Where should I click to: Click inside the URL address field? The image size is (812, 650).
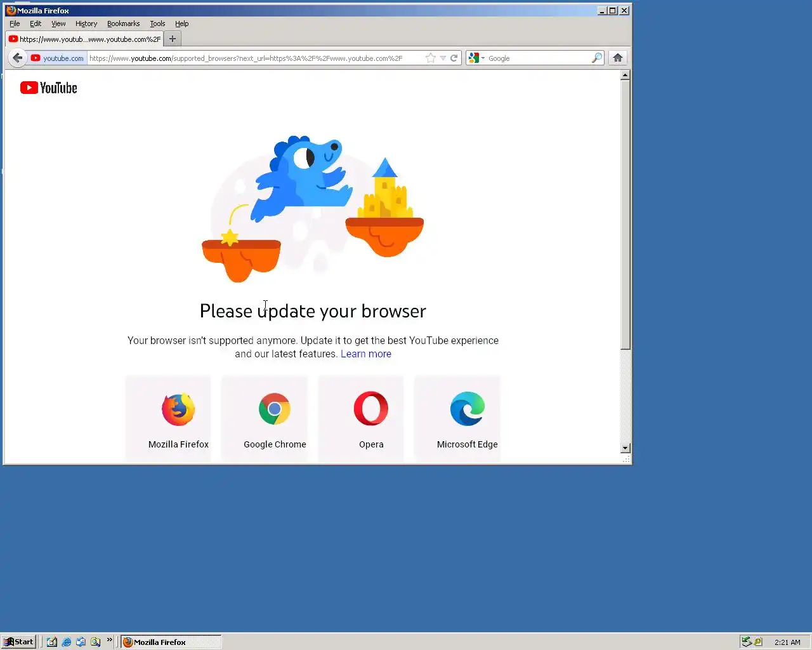(x=254, y=58)
